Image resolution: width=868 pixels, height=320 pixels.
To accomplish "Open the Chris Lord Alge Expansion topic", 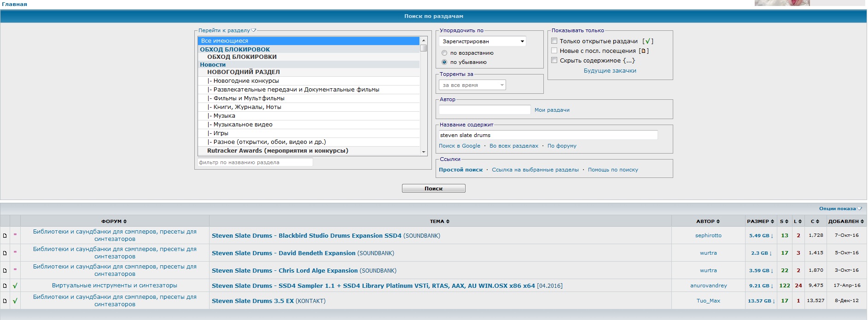I will [x=285, y=271].
